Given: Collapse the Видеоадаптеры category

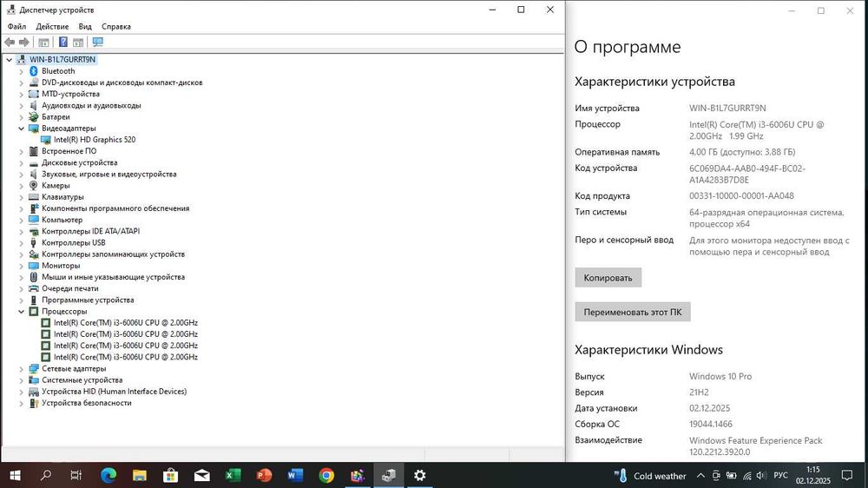Looking at the screenshot, I should click(x=21, y=129).
